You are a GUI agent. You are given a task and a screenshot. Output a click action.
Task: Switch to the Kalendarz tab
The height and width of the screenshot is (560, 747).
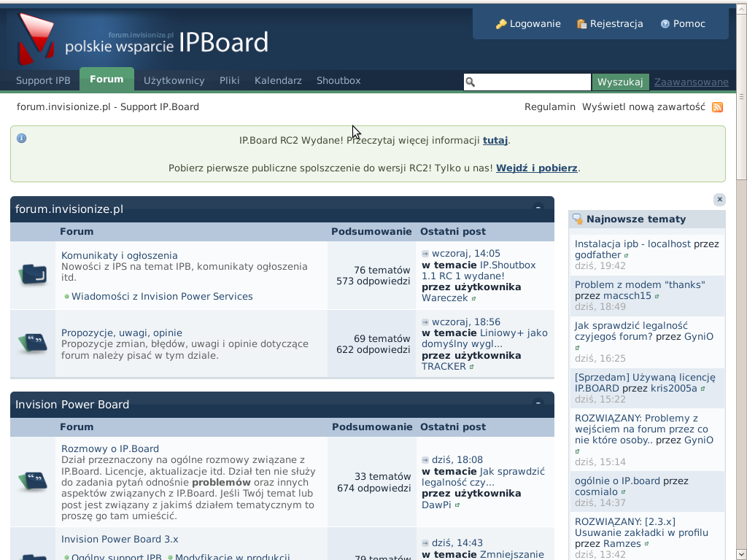click(278, 81)
